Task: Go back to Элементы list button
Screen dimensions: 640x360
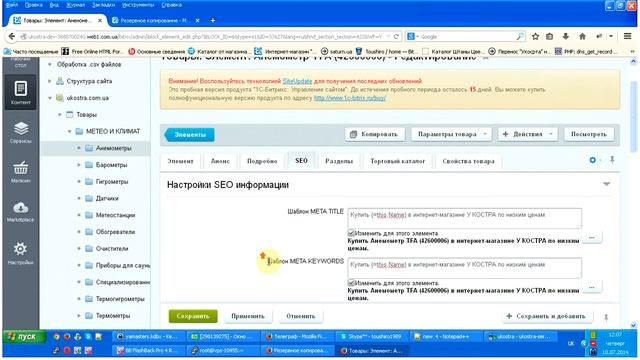Action: coord(189,135)
